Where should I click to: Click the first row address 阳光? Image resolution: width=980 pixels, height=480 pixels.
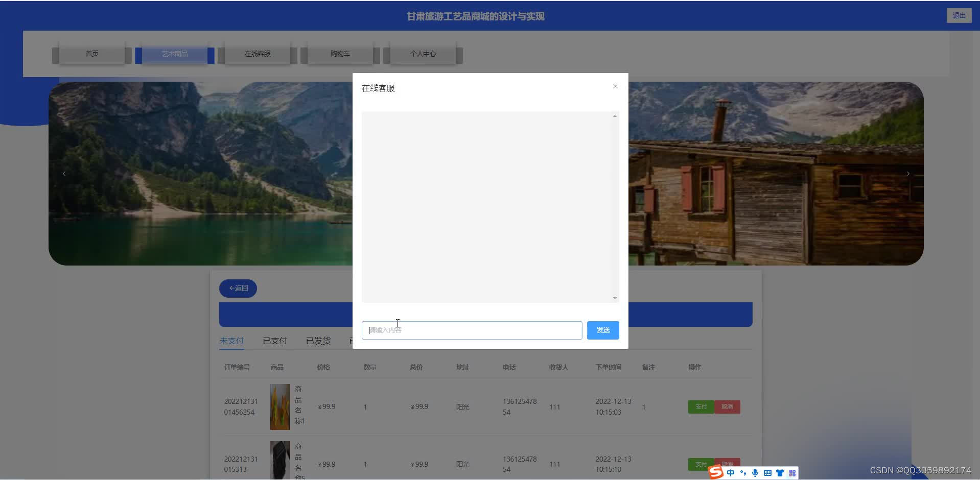coord(463,407)
